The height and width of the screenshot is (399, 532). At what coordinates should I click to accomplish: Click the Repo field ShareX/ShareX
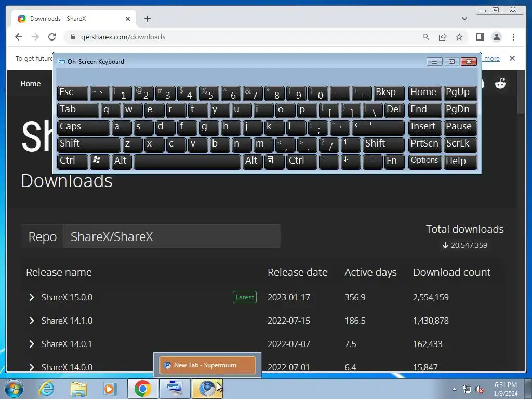[x=171, y=236]
